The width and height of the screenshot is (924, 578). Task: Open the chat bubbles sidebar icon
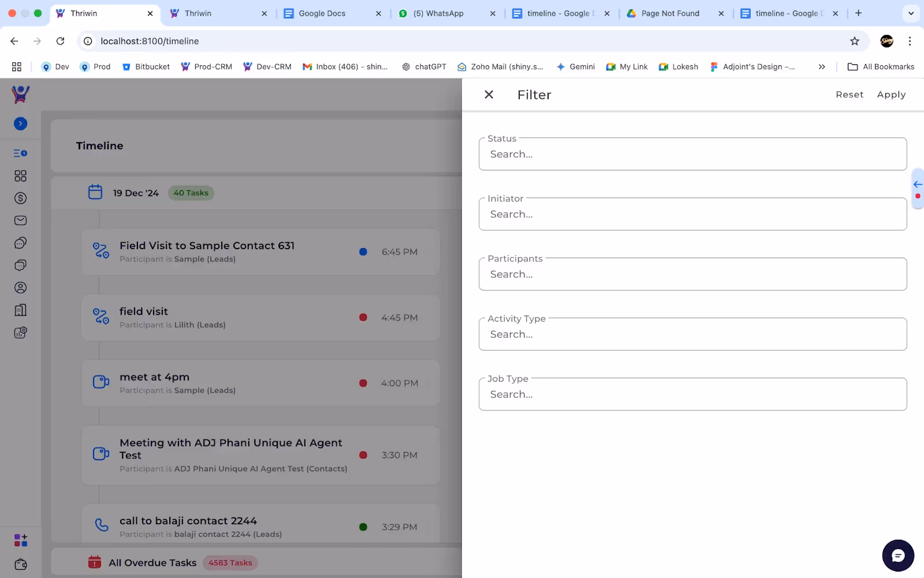point(20,243)
